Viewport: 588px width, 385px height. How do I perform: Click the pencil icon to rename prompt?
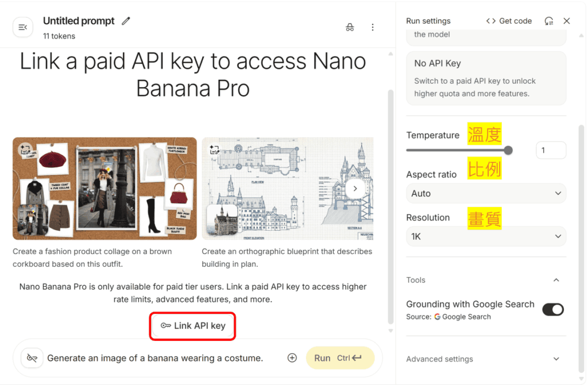tap(126, 21)
